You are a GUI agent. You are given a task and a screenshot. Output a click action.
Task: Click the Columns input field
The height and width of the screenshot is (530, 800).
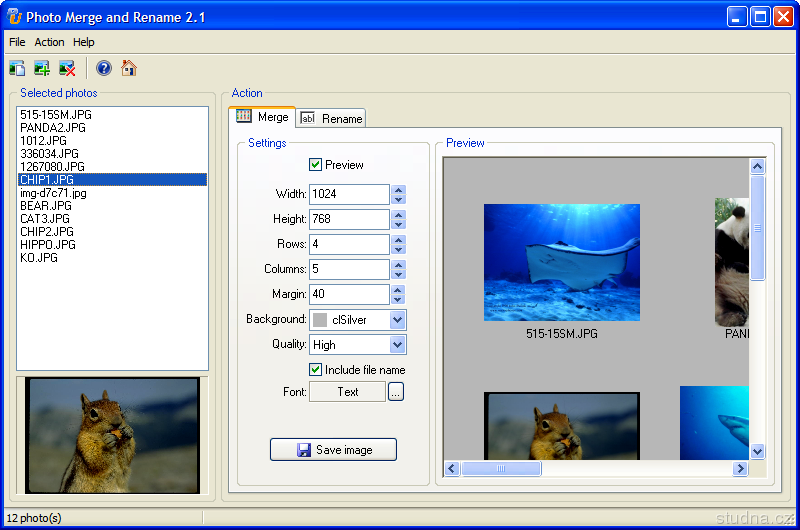pos(349,269)
